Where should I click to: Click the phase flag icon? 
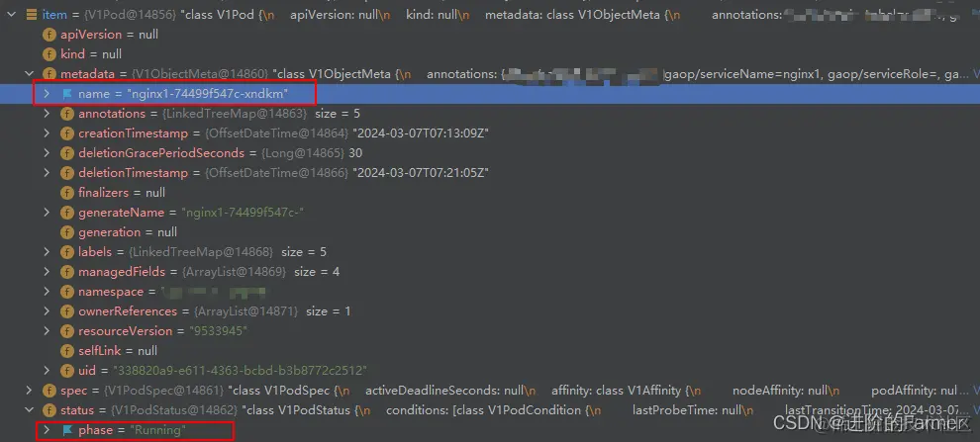pos(67,431)
